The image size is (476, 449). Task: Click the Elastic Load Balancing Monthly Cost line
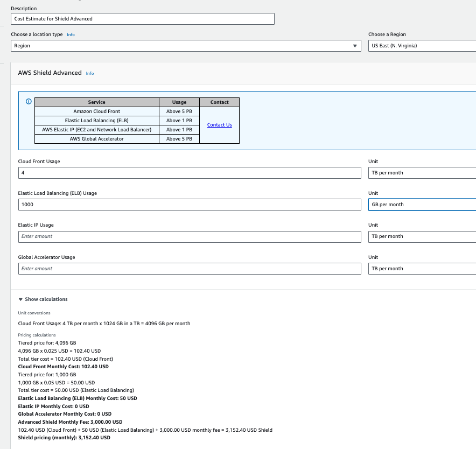(78, 398)
